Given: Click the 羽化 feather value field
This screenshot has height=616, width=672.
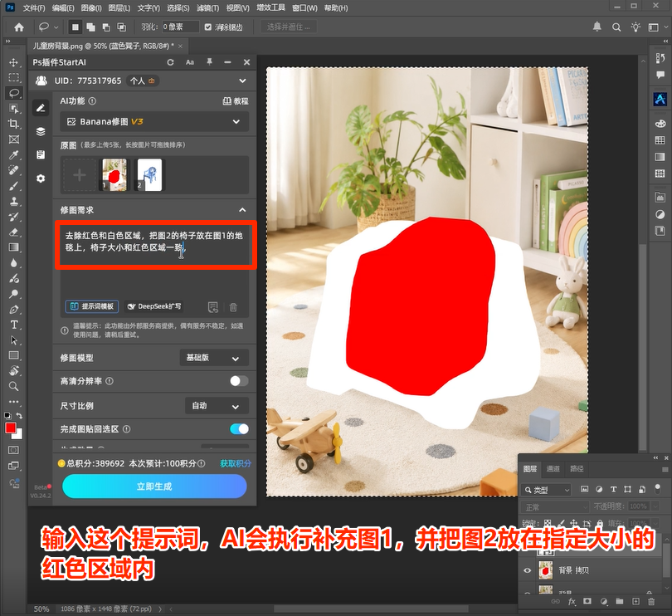Looking at the screenshot, I should 180,27.
